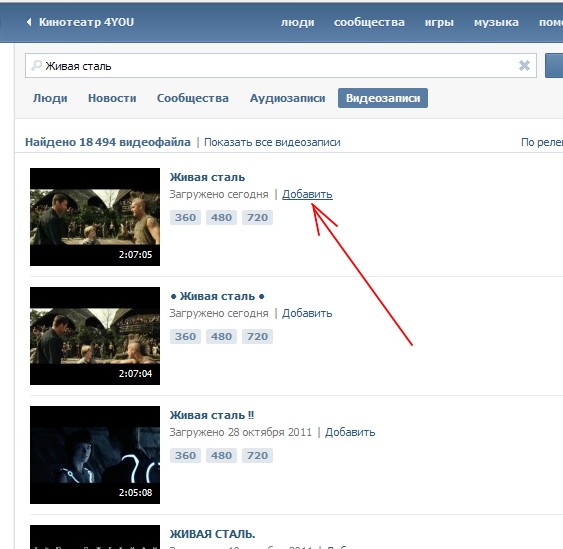Open the first video thumbnail lasting 2:07:05
Viewport: 563px width, 549px height.
(x=95, y=217)
